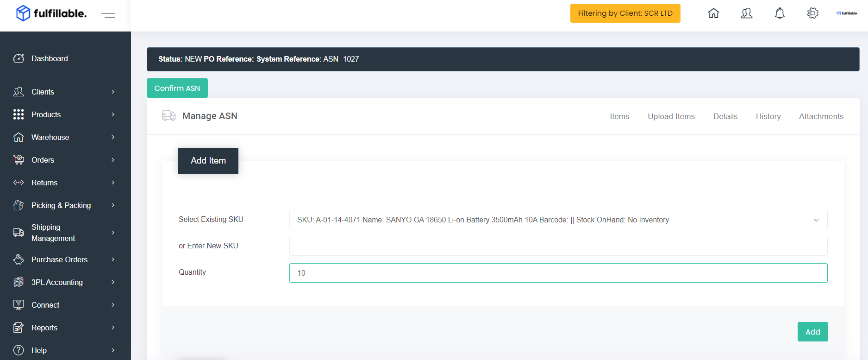868x360 pixels.
Task: Expand the Purchase Orders menu chevron
Action: pyautogui.click(x=113, y=259)
